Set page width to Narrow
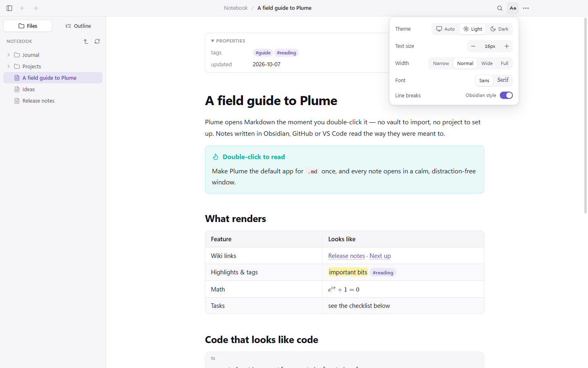The image size is (588, 368). [x=441, y=63]
